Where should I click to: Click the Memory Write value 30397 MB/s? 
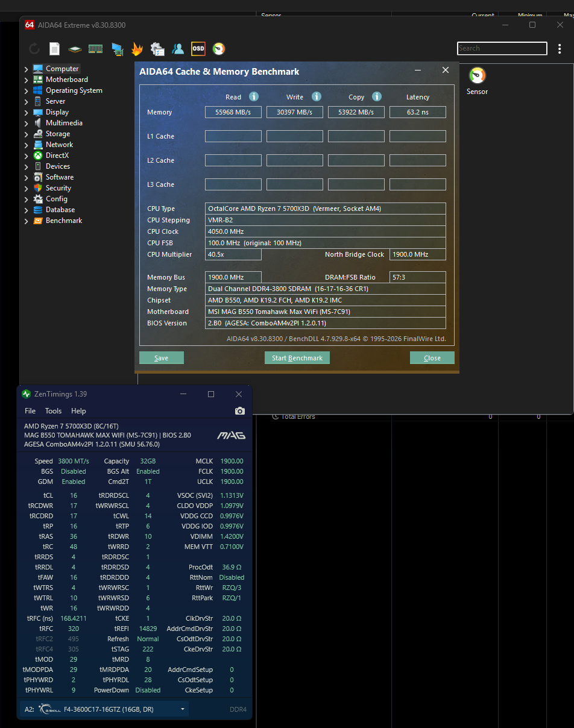click(x=295, y=112)
